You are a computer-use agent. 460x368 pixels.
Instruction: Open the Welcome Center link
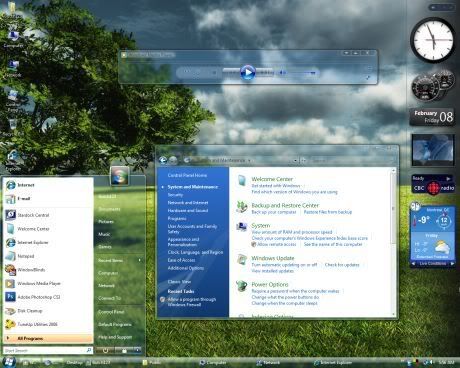coord(272,179)
